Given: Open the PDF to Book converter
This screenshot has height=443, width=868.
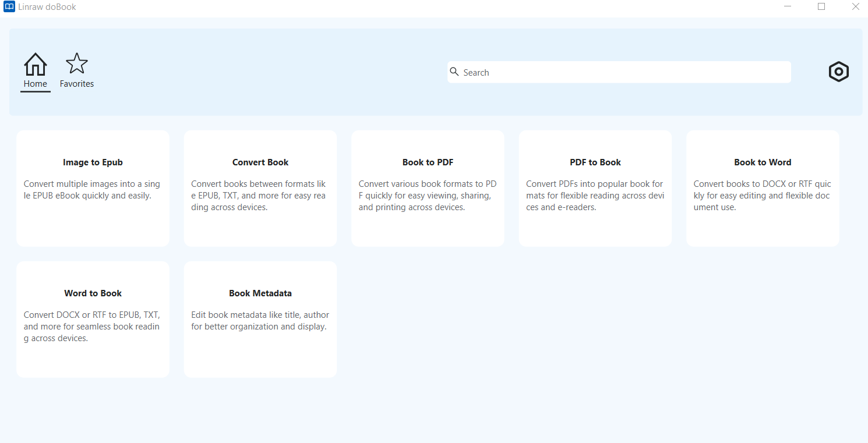Looking at the screenshot, I should (595, 188).
